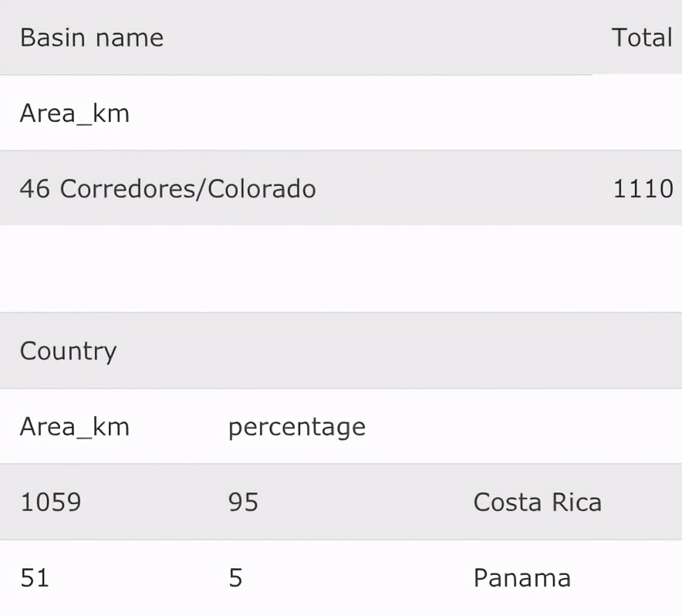Click the blank gap between the two tables
682x616 pixels.
click(341, 269)
